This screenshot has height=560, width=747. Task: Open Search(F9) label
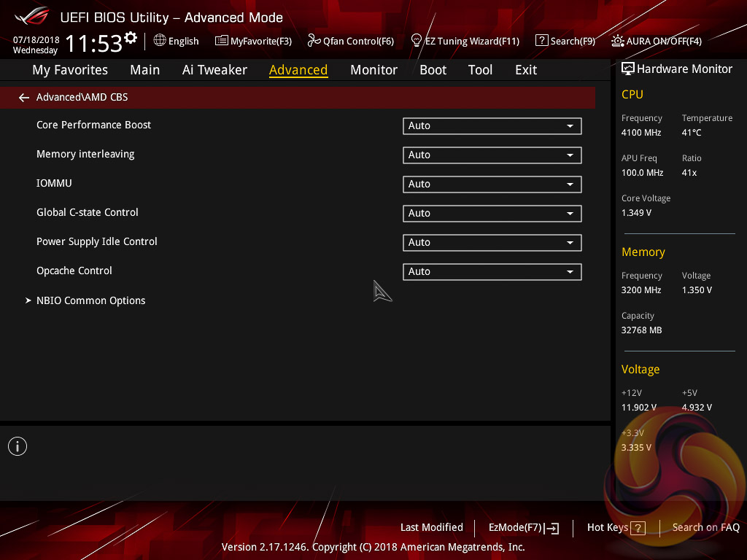(573, 41)
